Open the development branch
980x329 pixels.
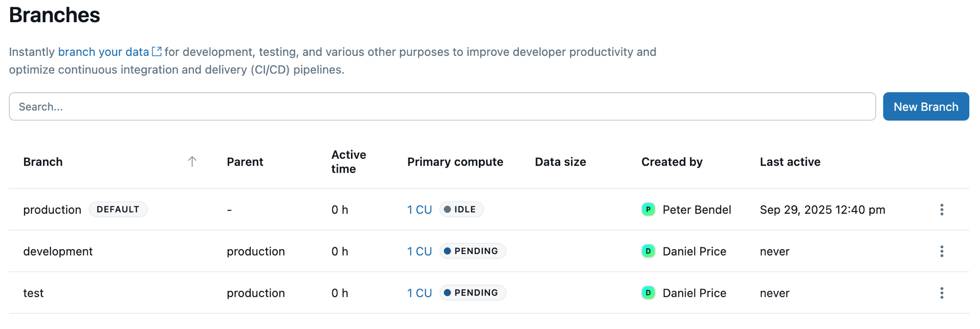[58, 251]
